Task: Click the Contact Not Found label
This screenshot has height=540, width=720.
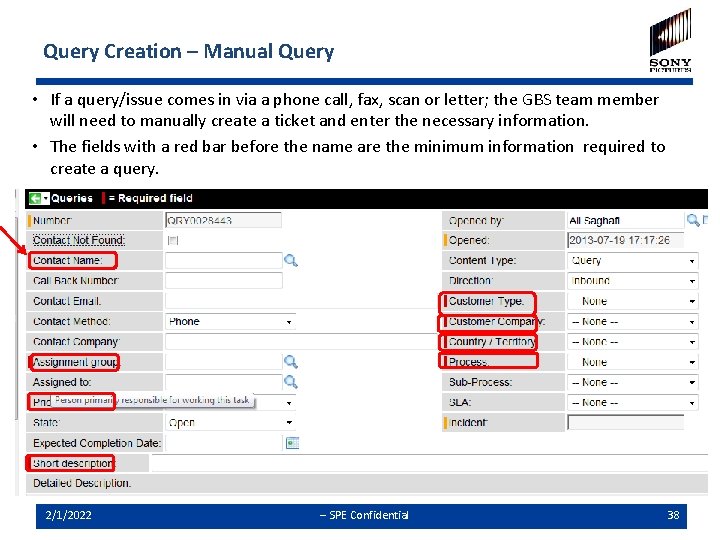Action: 79,240
